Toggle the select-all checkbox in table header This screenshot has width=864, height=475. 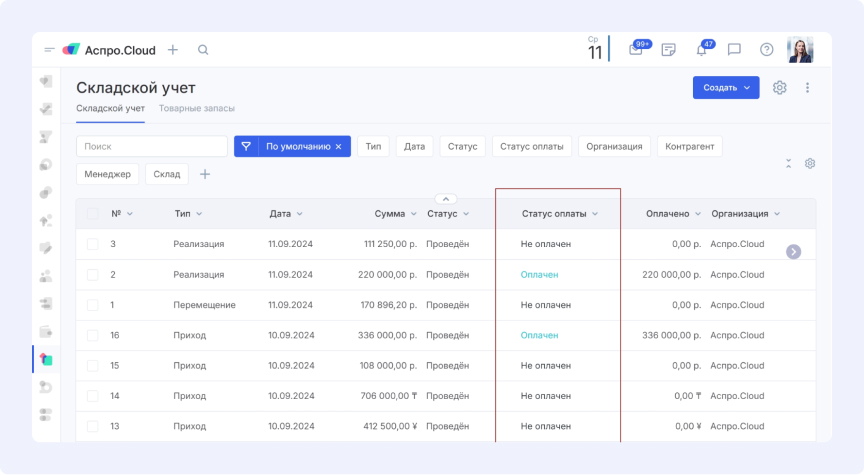point(93,214)
